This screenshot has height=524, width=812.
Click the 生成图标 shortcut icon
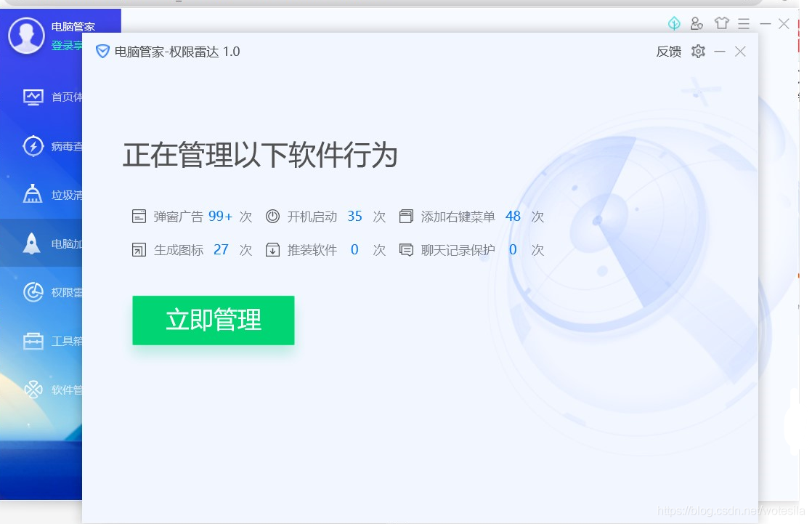139,250
